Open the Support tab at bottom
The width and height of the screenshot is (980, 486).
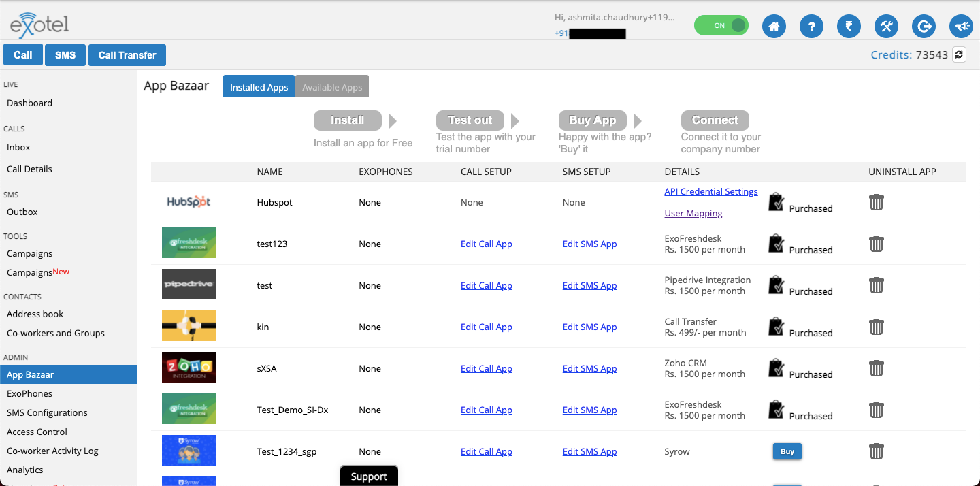[369, 476]
